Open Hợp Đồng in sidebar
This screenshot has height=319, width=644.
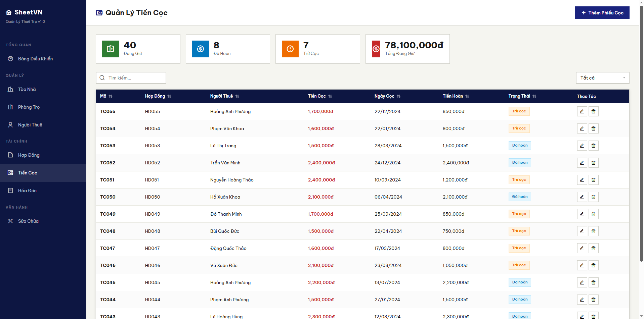(43, 155)
